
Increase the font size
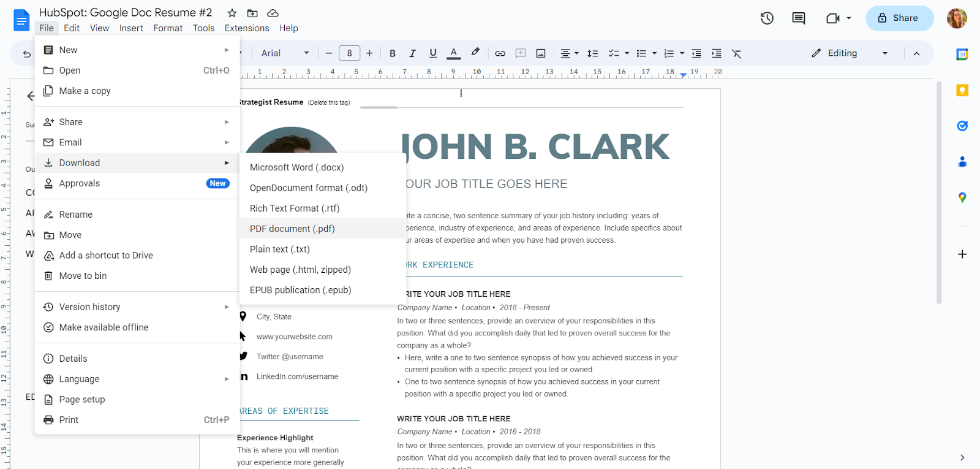(369, 53)
